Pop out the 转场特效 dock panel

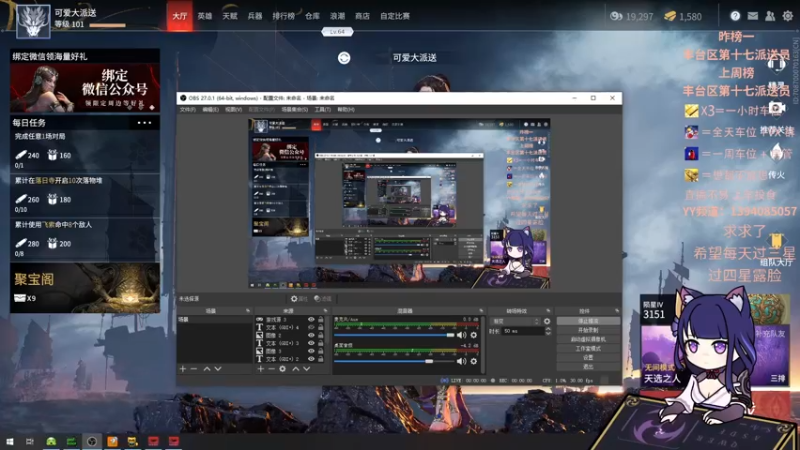click(548, 311)
